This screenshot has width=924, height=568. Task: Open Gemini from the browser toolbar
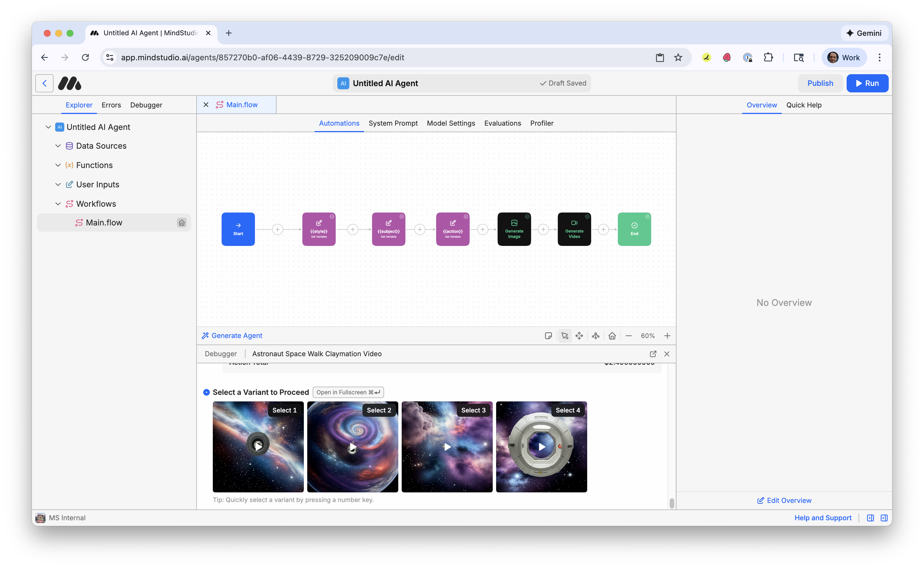tap(864, 33)
